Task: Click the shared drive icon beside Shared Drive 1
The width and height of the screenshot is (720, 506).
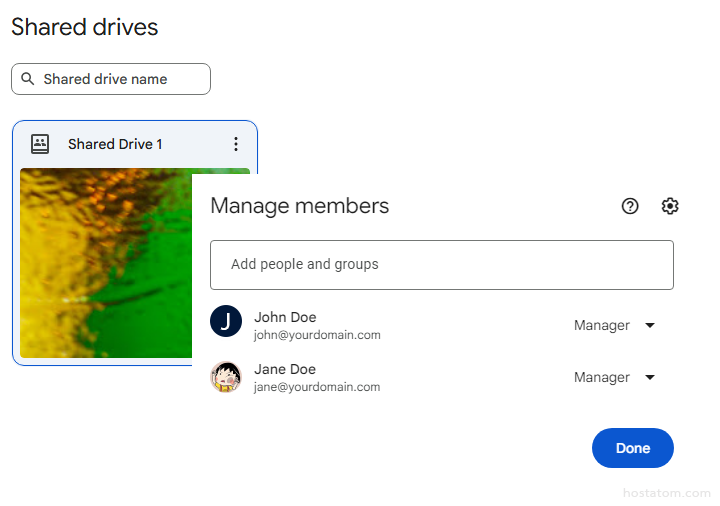Action: 40,144
